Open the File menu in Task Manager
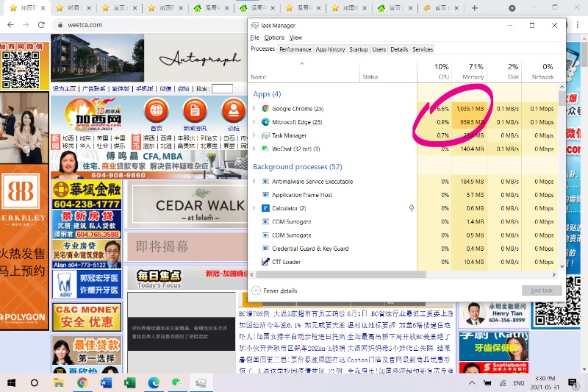Screen dimensions: 588x392 [x=254, y=38]
